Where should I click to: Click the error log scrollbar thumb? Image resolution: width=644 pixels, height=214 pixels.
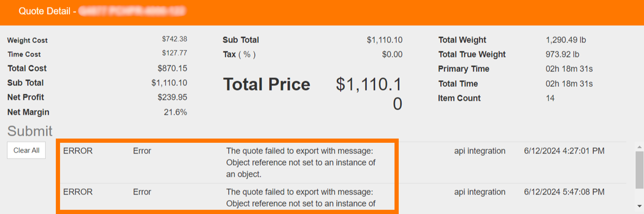pyautogui.click(x=639, y=170)
